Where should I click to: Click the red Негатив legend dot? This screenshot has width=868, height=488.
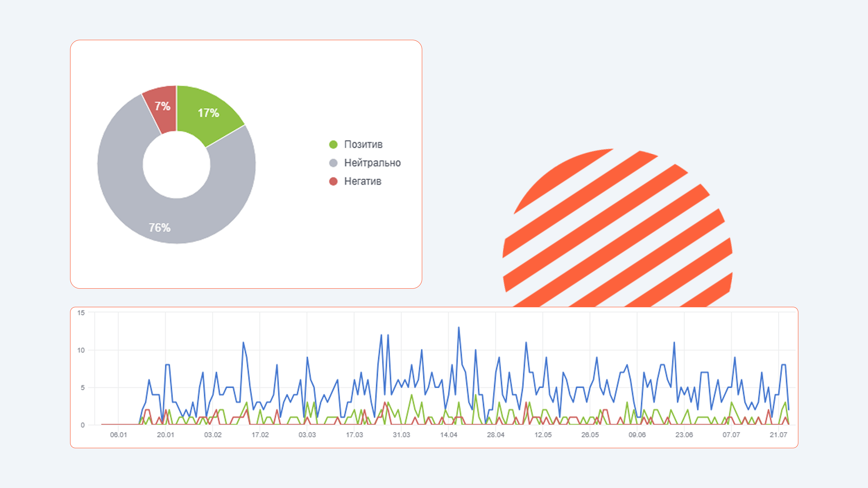click(333, 181)
